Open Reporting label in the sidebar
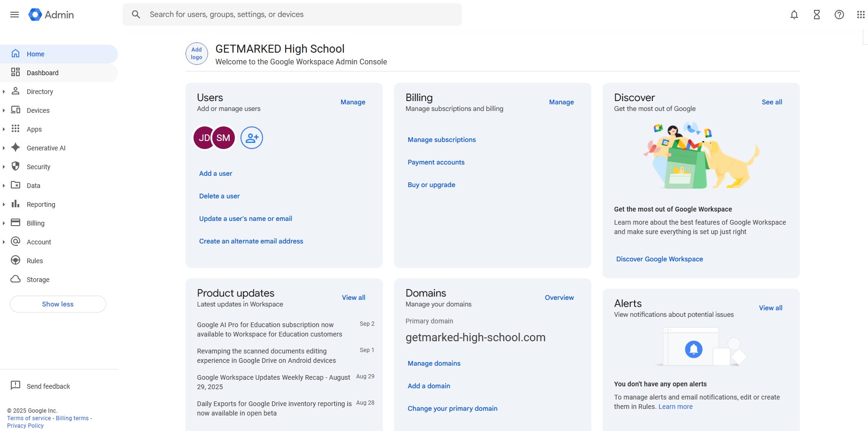This screenshot has width=868, height=431. click(41, 204)
